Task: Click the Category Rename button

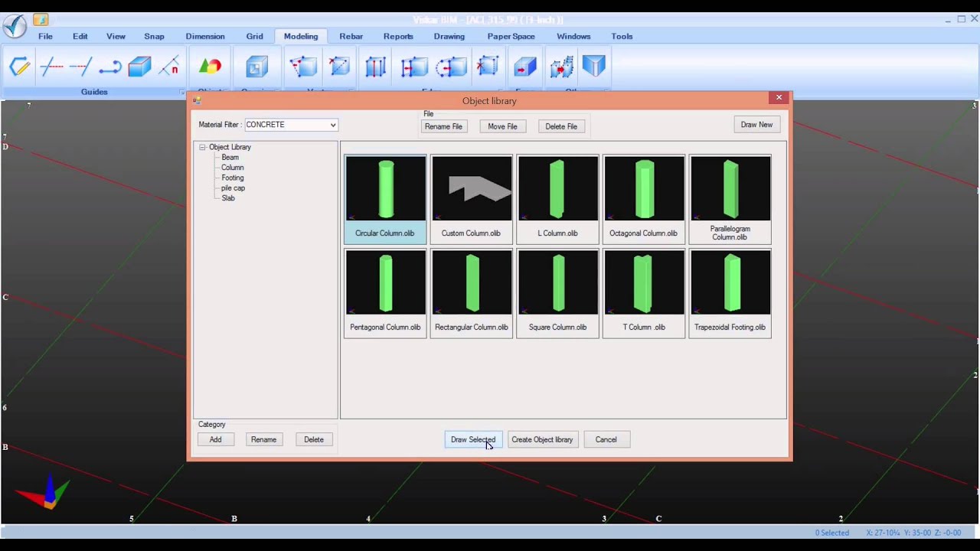Action: point(263,439)
